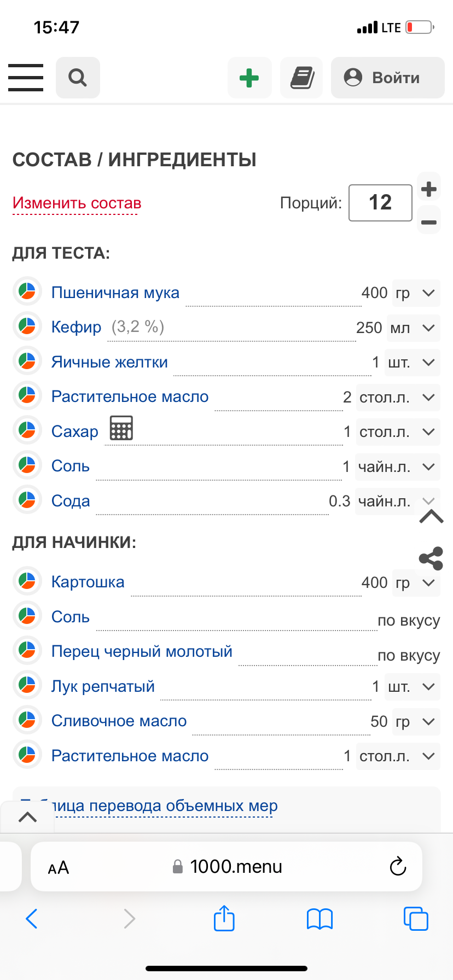This screenshot has height=980, width=453.
Task: Open Safari tabs overview
Action: coord(416,918)
